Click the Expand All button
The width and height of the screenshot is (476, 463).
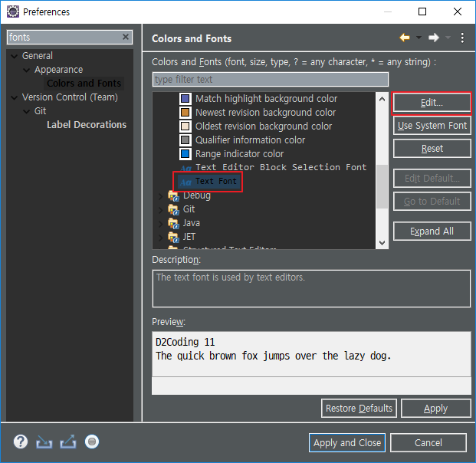(x=432, y=231)
